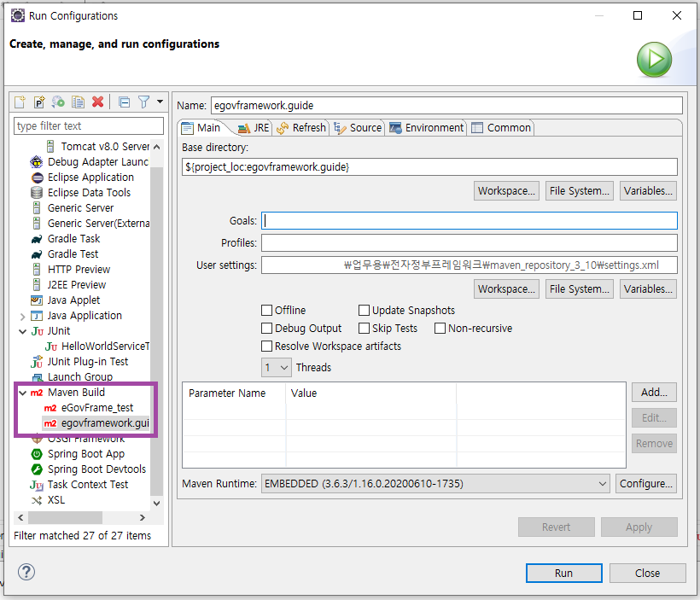Viewport: 700px width, 600px height.
Task: Enable Debug Output checkbox
Action: click(x=266, y=328)
